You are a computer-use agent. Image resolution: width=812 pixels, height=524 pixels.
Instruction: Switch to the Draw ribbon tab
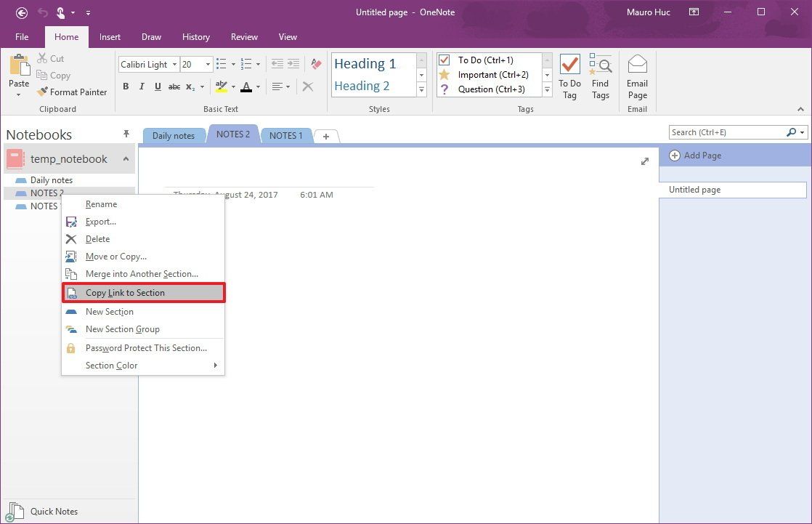(151, 36)
